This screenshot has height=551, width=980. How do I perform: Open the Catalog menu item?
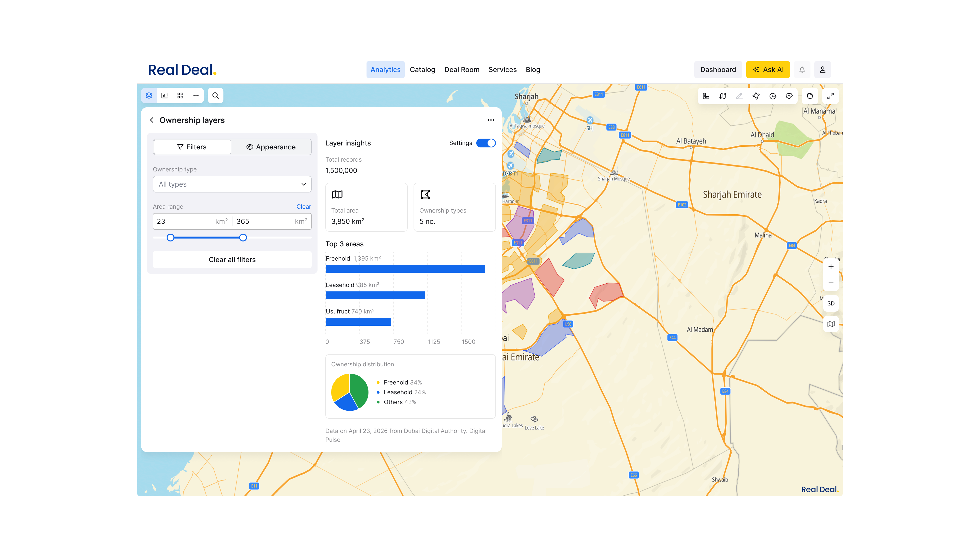422,70
